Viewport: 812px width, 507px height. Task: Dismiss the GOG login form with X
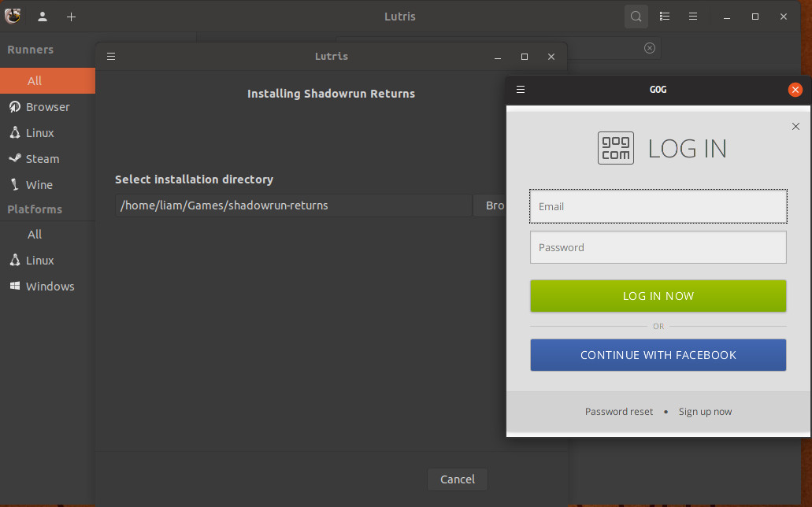(x=796, y=127)
